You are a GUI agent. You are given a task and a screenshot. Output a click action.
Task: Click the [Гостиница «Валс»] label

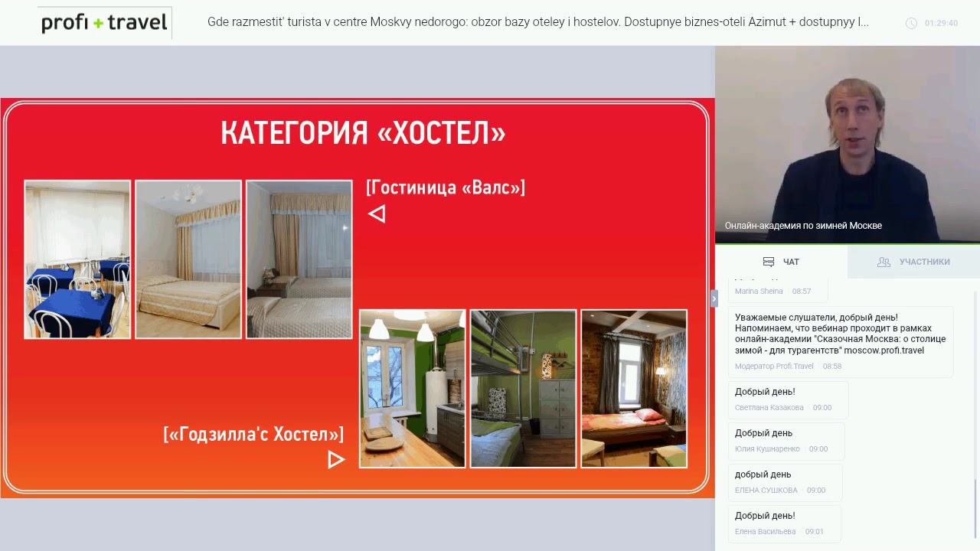click(446, 187)
